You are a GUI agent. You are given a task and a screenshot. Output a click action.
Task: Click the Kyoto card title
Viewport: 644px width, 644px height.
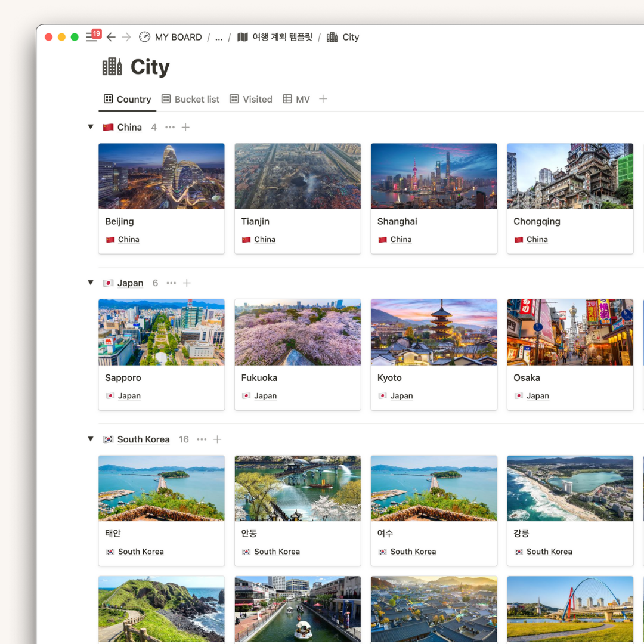point(389,378)
